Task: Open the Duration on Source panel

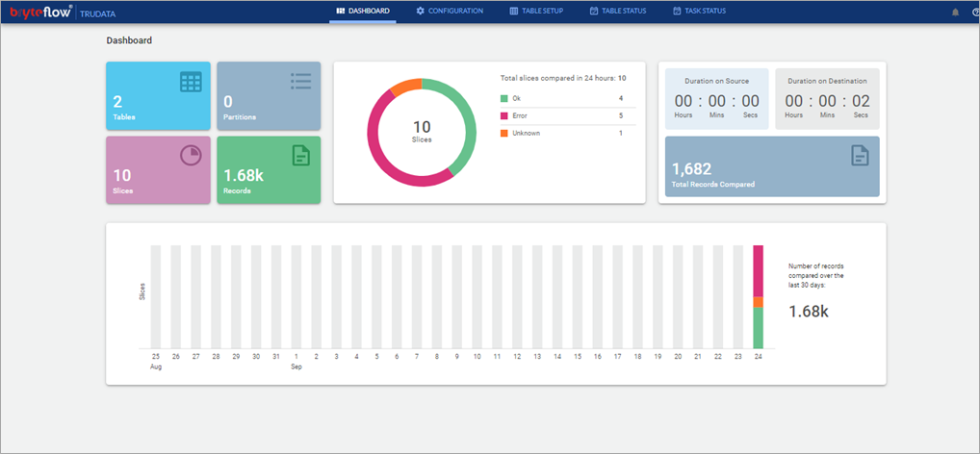Action: [716, 98]
